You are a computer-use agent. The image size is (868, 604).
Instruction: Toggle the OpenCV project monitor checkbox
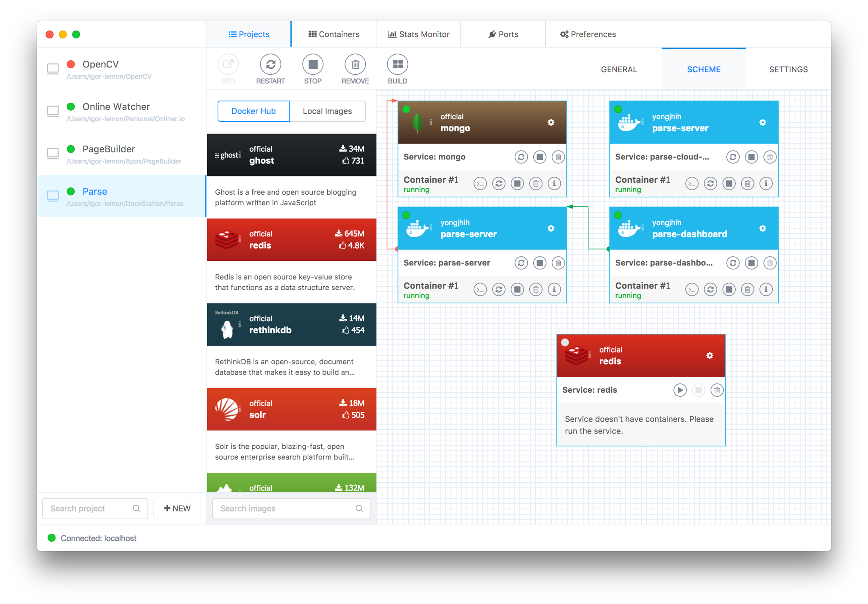tap(53, 68)
